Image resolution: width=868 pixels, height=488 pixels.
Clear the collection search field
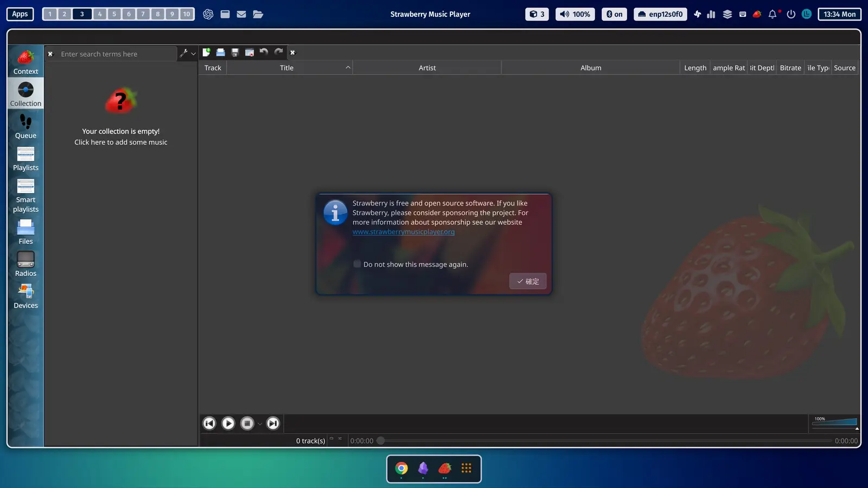coord(50,54)
